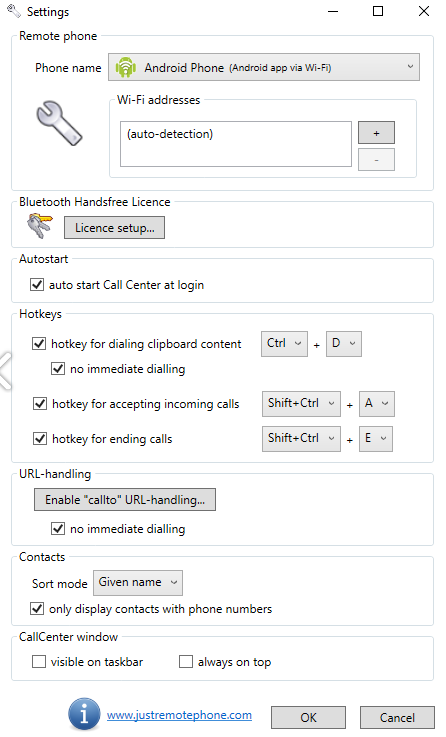The width and height of the screenshot is (446, 737).
Task: Remove Wi-Fi address with minus button
Action: pos(376,160)
